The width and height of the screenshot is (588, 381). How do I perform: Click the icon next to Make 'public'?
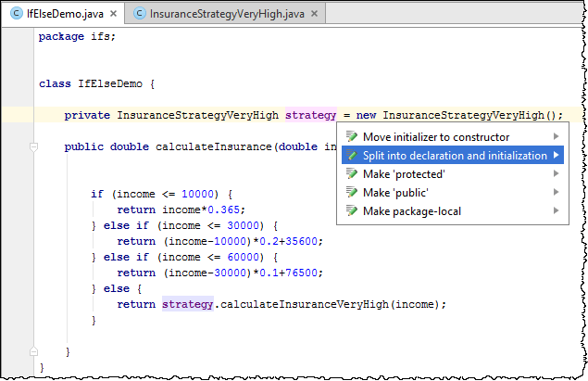(351, 193)
